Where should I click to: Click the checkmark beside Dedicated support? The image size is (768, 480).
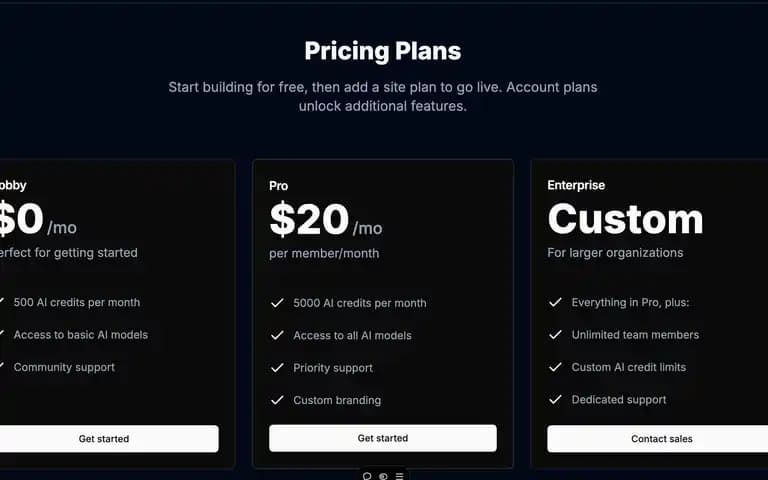[x=555, y=399]
